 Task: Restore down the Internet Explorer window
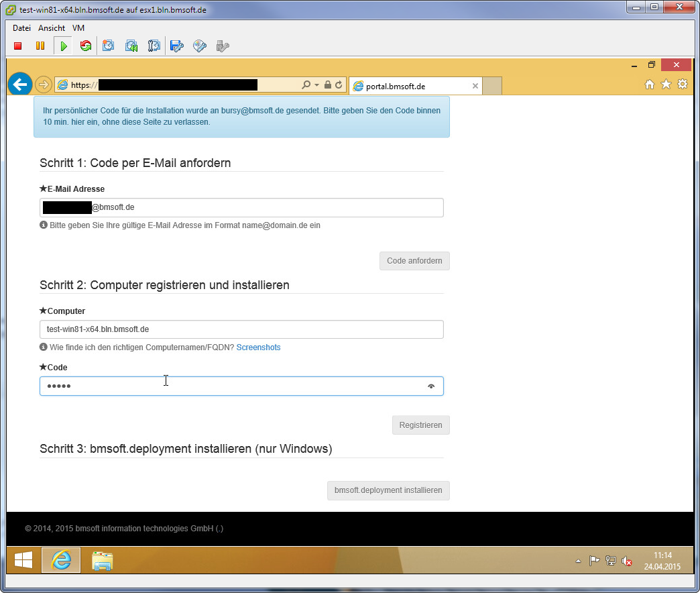pos(652,65)
